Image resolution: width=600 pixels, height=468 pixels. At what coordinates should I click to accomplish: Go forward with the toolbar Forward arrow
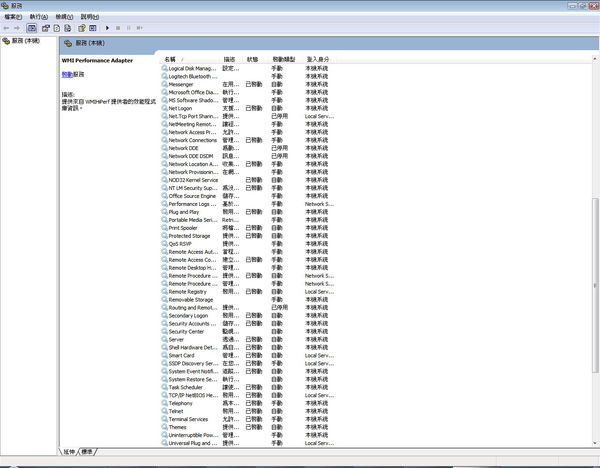17,28
